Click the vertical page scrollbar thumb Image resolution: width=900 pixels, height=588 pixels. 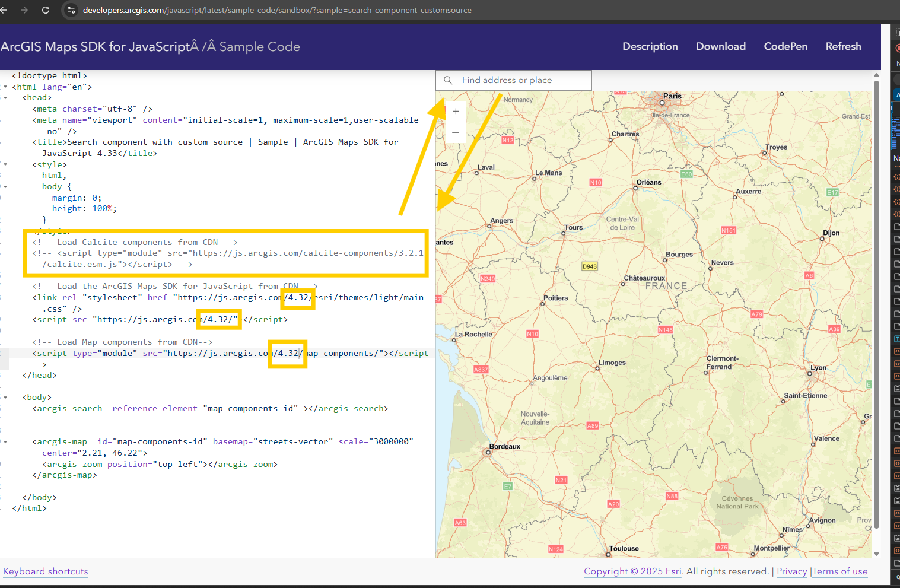click(x=876, y=304)
